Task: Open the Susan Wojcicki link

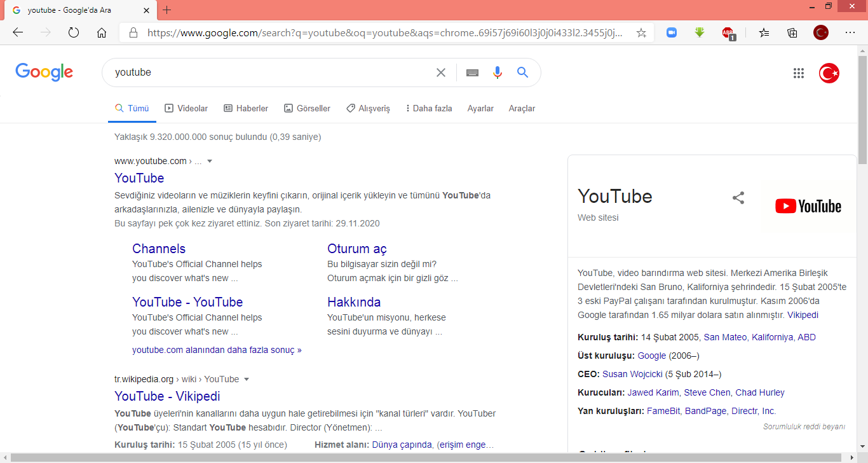Action: pos(632,374)
